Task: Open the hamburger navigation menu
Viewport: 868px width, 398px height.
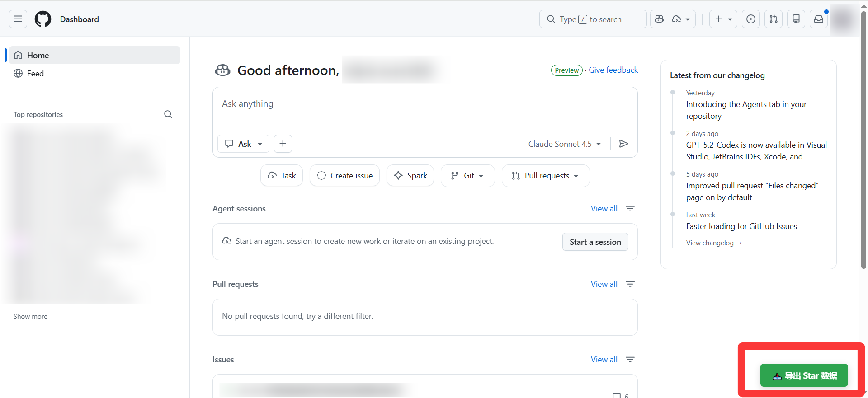Action: (x=18, y=19)
